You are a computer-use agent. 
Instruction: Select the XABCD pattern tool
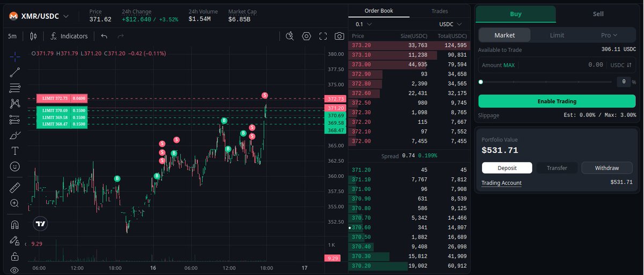tap(15, 103)
